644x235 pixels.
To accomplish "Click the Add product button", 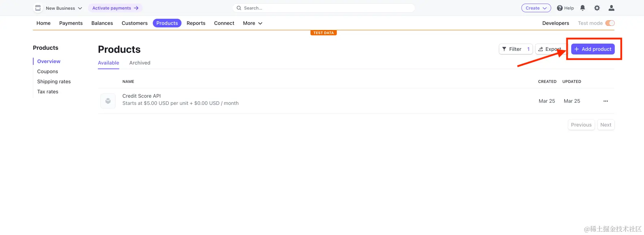I will pyautogui.click(x=593, y=49).
